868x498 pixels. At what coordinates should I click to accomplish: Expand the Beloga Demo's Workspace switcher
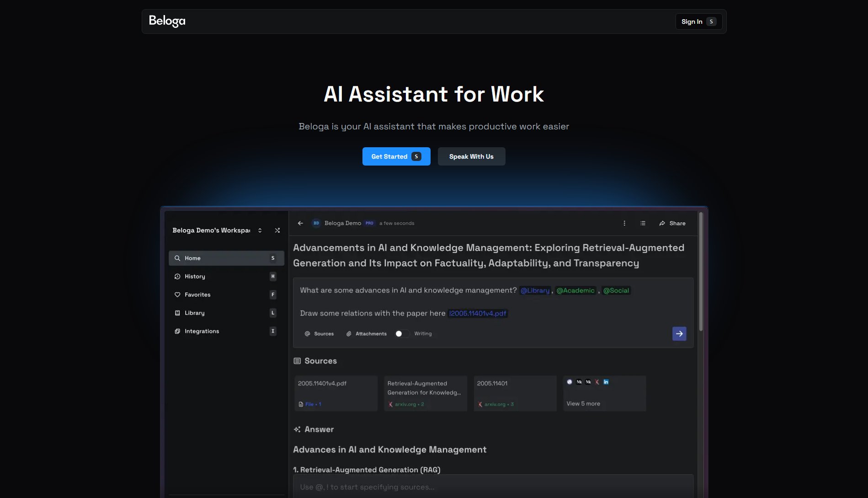pos(260,230)
